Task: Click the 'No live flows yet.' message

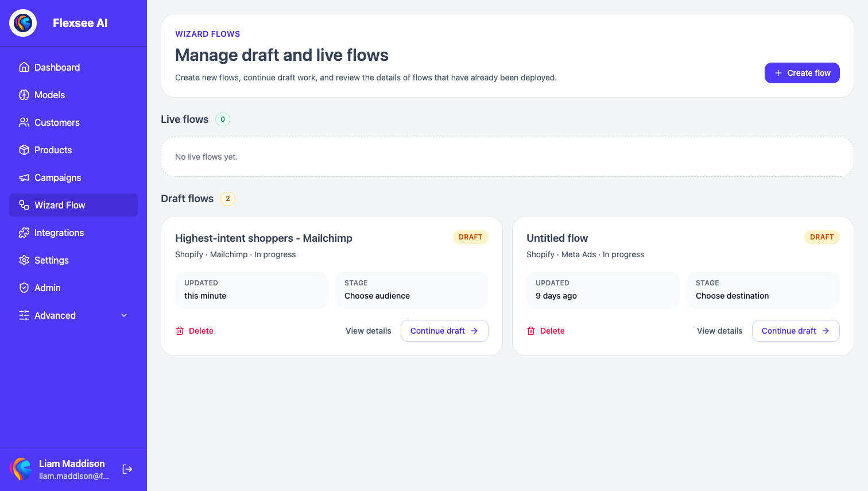Action: pyautogui.click(x=206, y=157)
